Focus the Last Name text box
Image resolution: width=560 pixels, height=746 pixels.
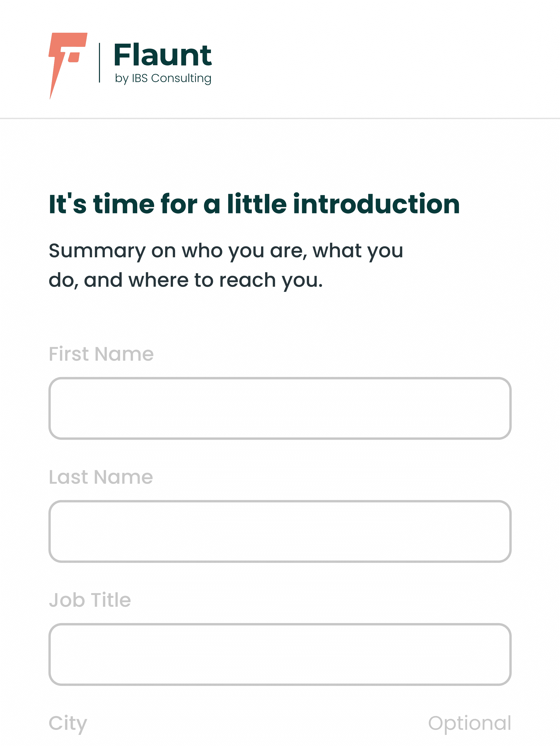[x=280, y=531]
